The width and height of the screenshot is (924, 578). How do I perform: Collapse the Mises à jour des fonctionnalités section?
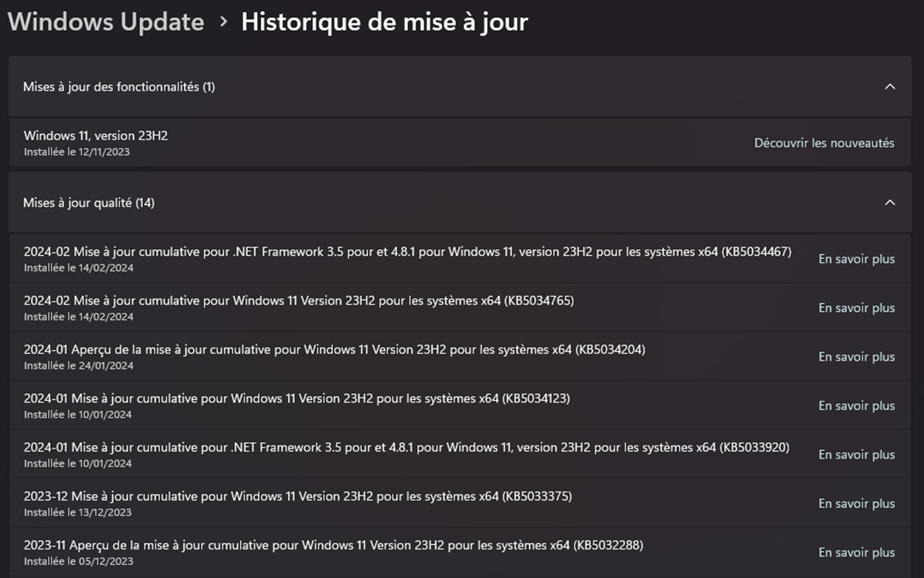coord(890,86)
